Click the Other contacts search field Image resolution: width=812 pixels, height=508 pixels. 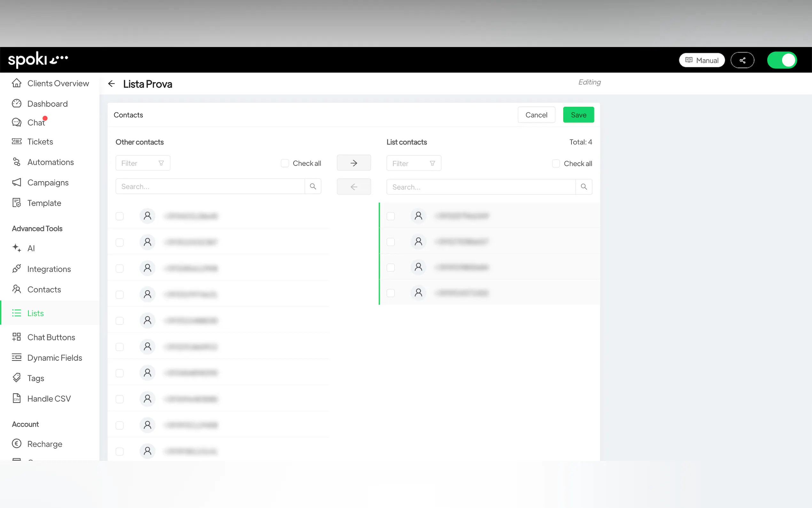[x=210, y=187]
